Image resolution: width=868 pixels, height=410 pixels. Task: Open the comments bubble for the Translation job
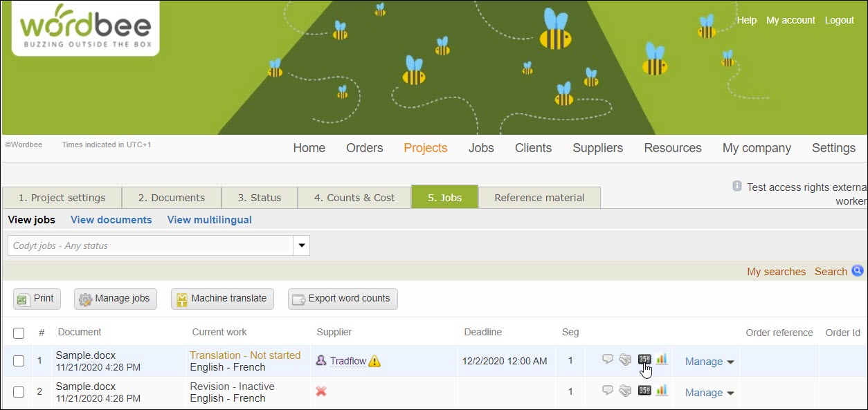tap(608, 360)
